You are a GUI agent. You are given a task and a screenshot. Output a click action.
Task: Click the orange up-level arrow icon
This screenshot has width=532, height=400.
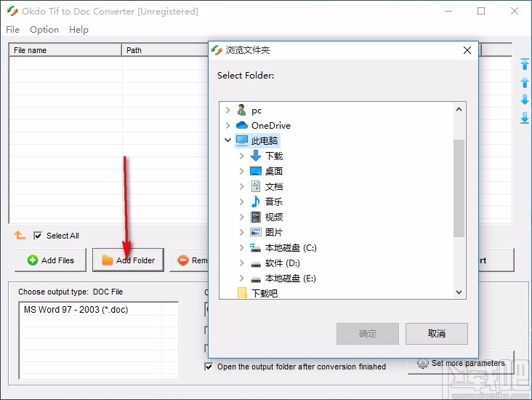[20, 235]
